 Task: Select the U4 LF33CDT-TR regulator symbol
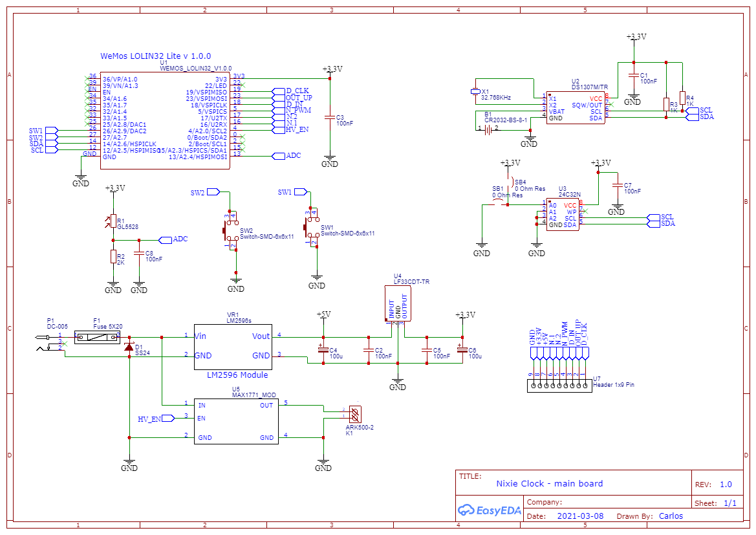click(x=397, y=303)
